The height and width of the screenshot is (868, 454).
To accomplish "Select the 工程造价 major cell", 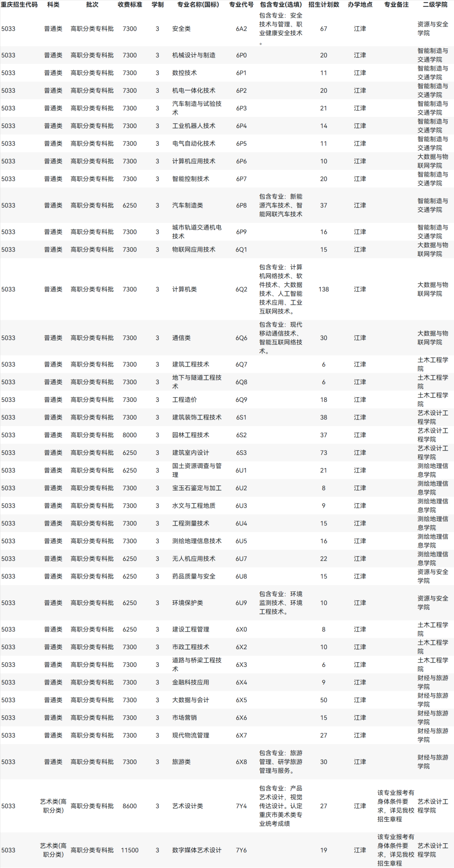I will [185, 400].
